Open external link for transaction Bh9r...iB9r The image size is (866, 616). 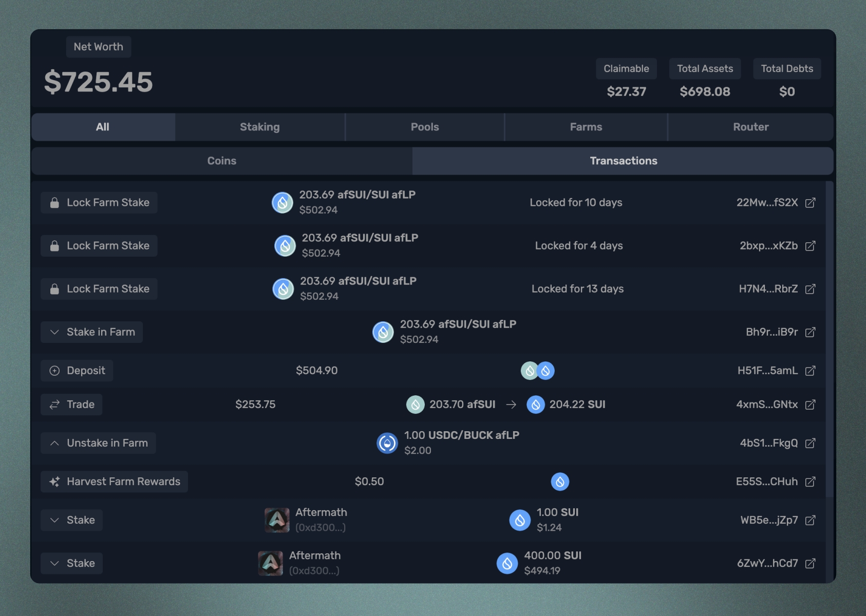[810, 332]
